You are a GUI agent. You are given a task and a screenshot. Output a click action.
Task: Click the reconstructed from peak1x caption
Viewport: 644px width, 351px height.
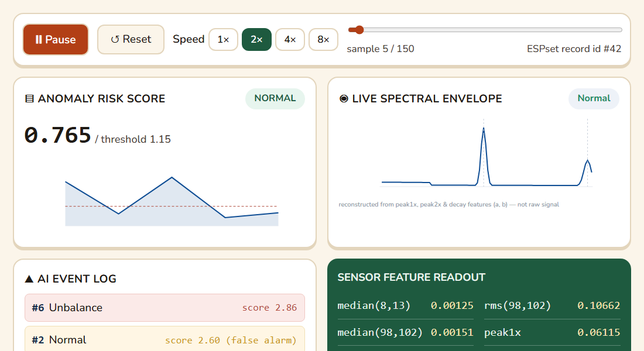[x=448, y=204]
